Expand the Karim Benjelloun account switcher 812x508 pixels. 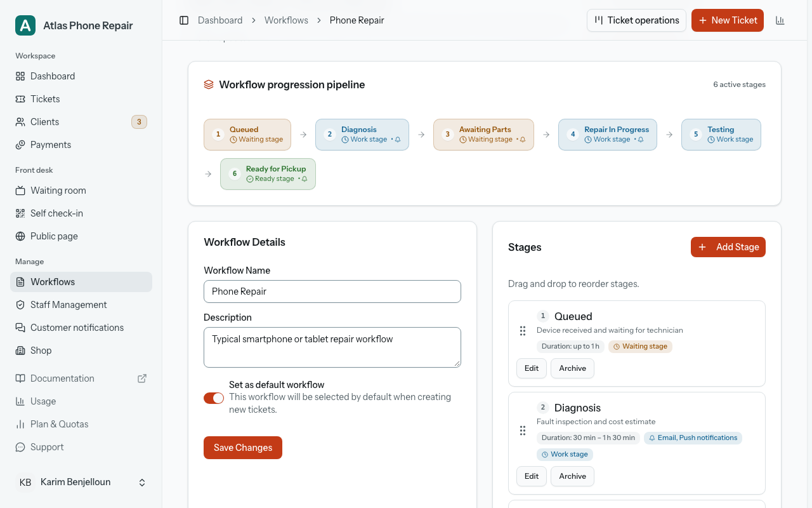[x=81, y=483]
